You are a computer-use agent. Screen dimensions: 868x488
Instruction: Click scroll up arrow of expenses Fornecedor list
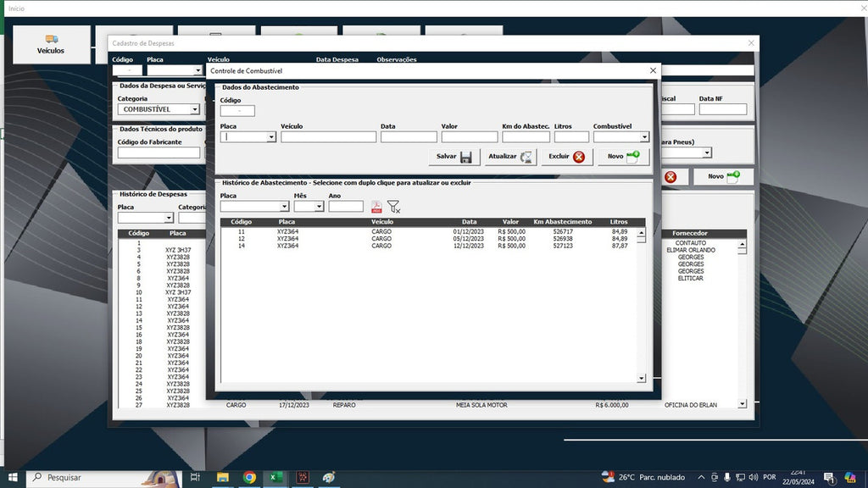(743, 244)
